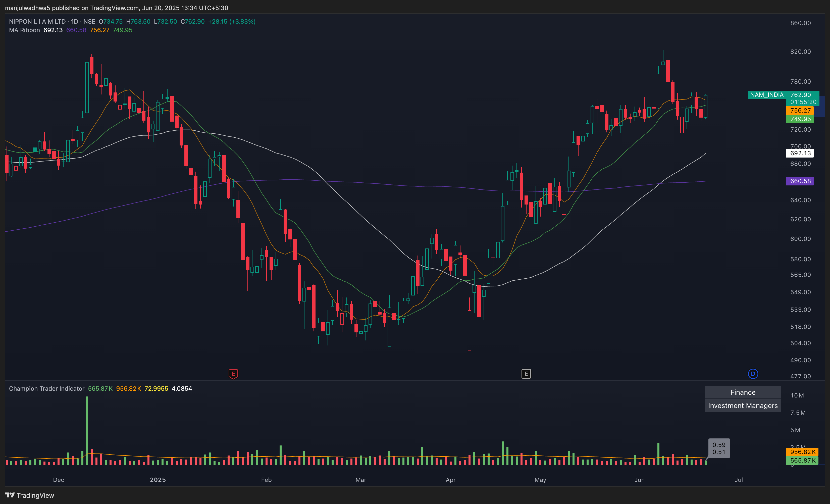830x504 pixels.
Task: Click the orange 756.27 price axis tag
Action: click(800, 111)
